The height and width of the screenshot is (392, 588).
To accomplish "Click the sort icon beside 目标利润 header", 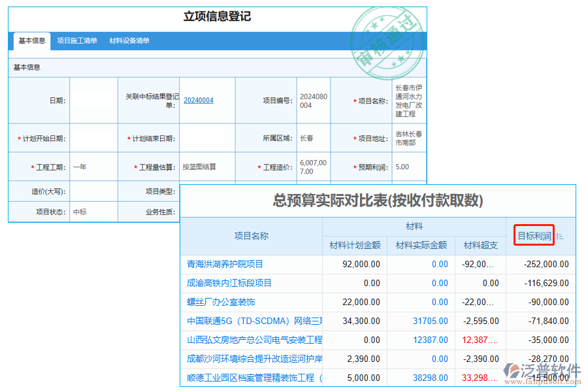I will coord(560,236).
